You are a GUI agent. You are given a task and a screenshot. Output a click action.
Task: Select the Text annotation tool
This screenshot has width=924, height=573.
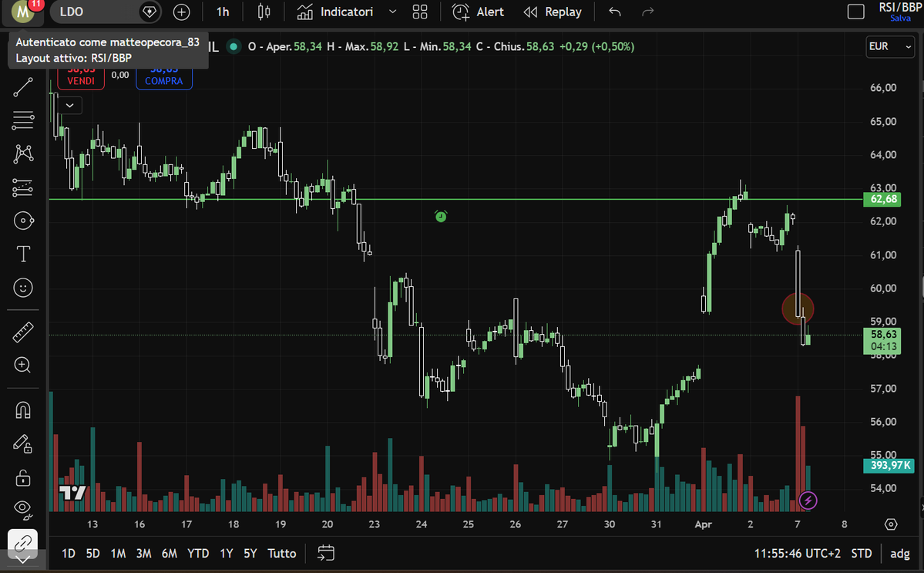click(23, 254)
